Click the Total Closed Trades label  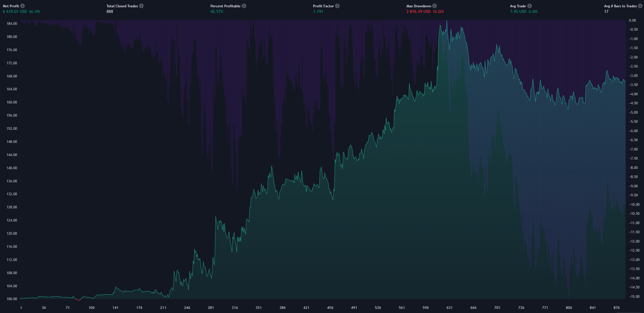pyautogui.click(x=122, y=6)
